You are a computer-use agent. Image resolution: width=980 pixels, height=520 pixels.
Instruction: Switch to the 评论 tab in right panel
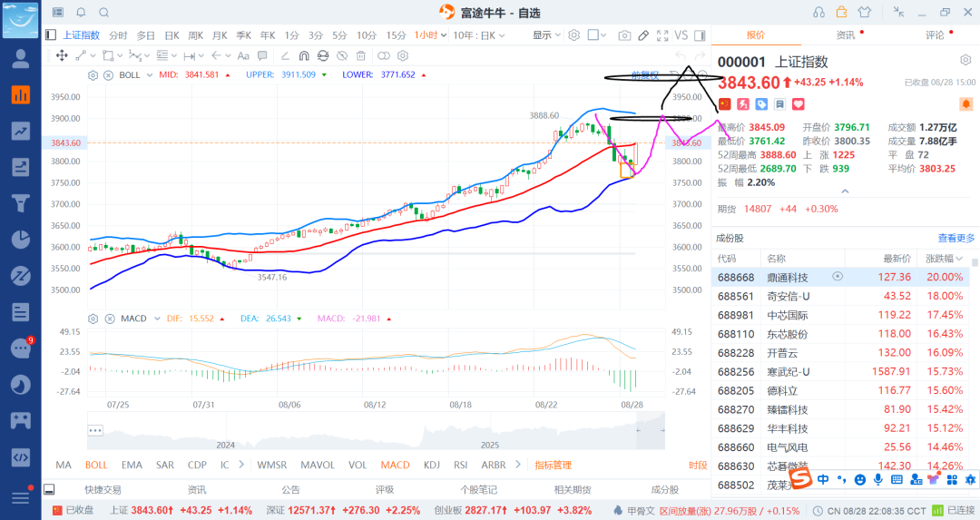click(935, 35)
